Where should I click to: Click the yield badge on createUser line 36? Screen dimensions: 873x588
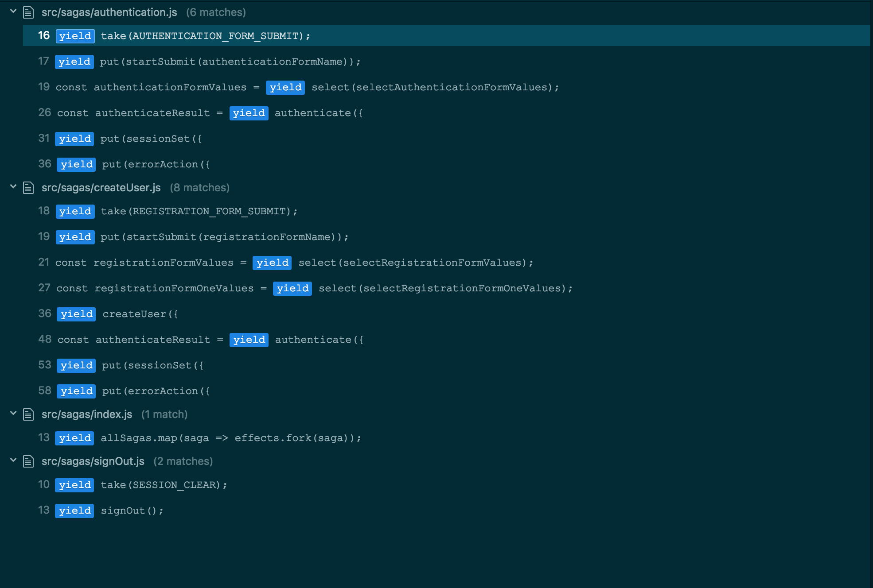click(x=76, y=314)
